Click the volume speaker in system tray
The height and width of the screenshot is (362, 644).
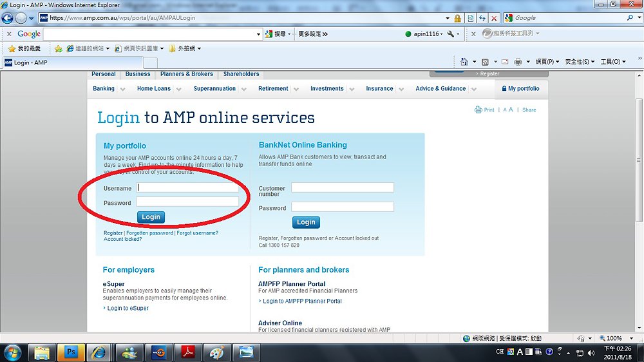[x=591, y=352]
